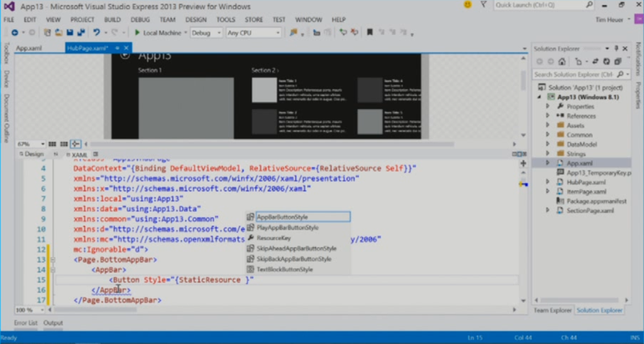Switch to the App.xaml document tab
This screenshot has height=344, width=644.
coord(29,48)
